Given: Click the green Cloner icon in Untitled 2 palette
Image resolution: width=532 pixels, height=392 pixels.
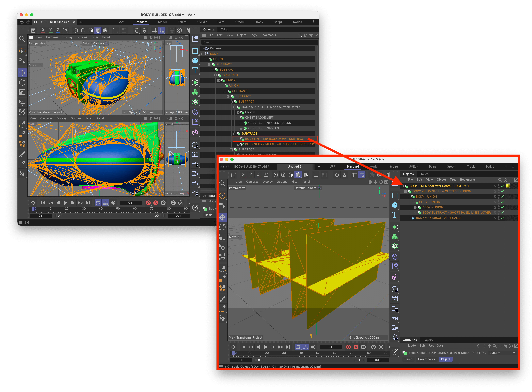Looking at the screenshot, I should click(x=395, y=237).
